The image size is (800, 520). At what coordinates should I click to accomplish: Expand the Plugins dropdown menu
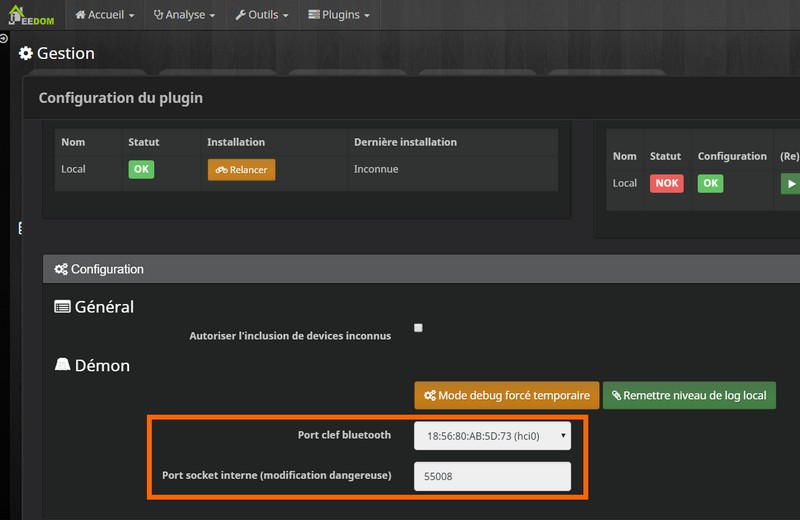(x=339, y=15)
